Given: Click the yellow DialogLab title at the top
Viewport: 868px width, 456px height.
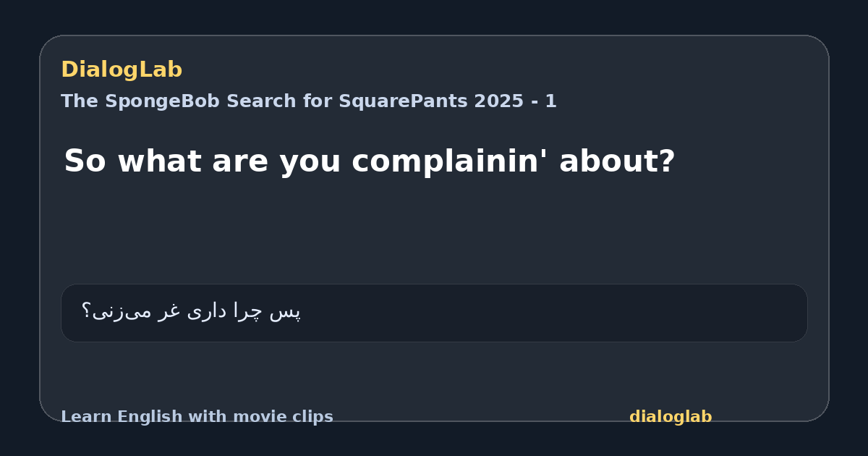Looking at the screenshot, I should click(122, 69).
